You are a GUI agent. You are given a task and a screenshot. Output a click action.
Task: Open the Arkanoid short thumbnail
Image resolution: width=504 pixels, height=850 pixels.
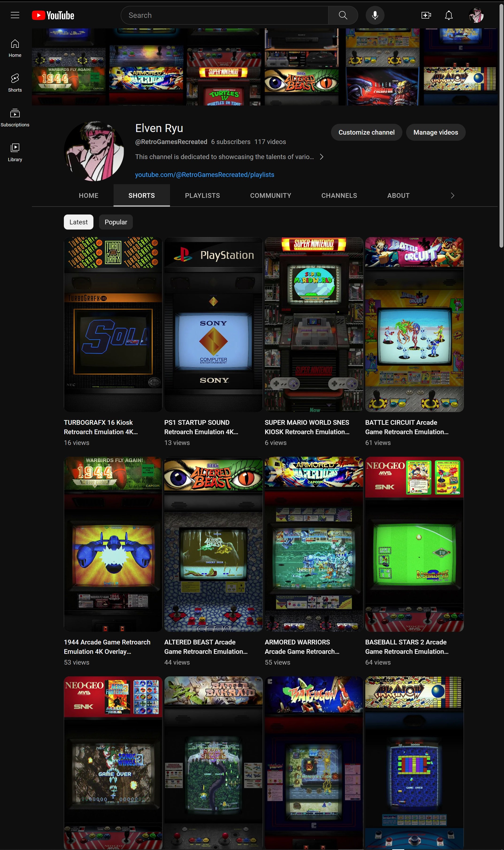coord(414,763)
